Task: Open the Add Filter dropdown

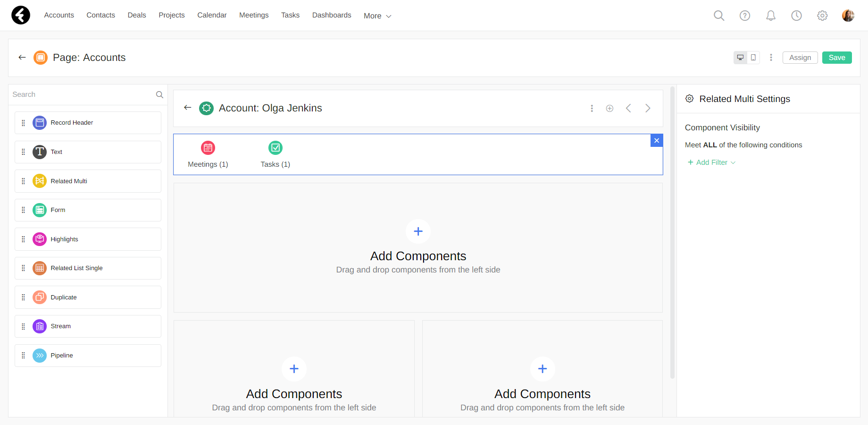Action: [x=712, y=162]
